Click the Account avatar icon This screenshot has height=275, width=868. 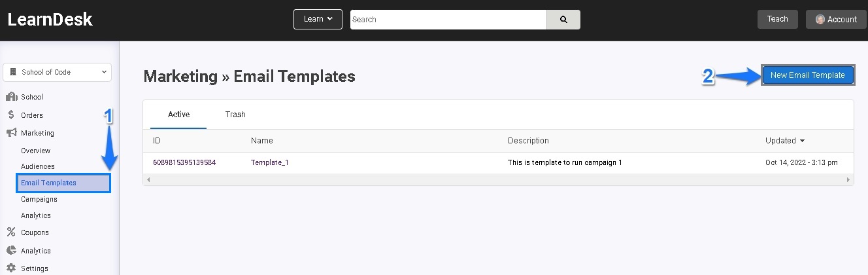click(x=820, y=20)
